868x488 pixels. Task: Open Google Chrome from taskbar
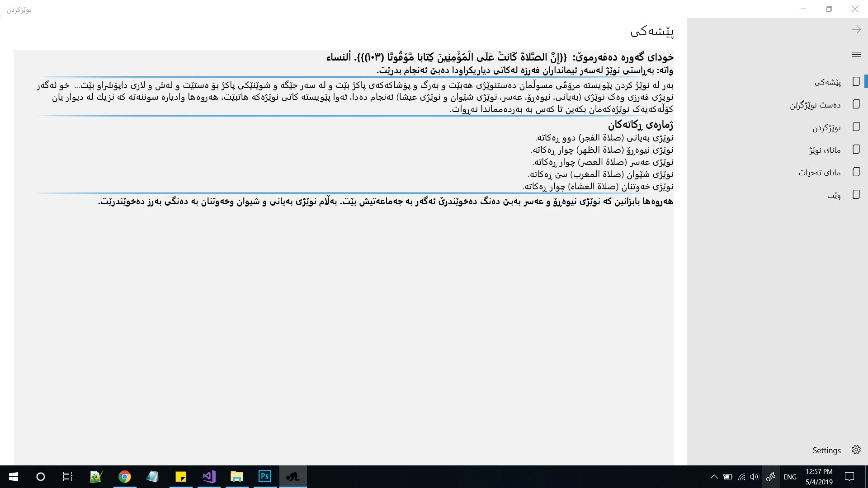click(x=124, y=477)
